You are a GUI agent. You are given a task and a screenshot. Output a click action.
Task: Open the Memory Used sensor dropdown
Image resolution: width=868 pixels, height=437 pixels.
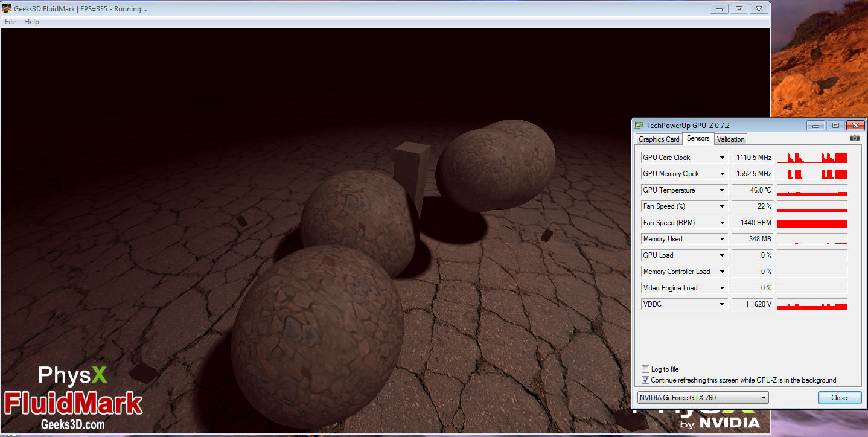722,239
